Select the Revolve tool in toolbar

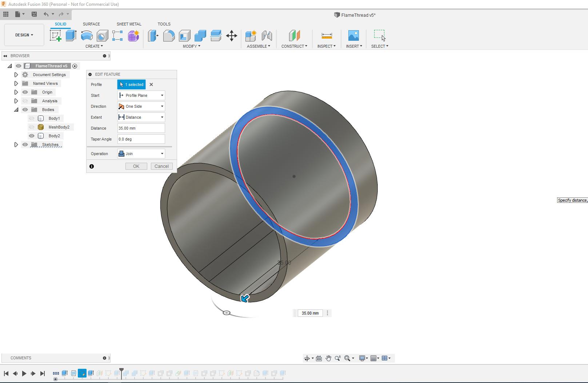click(87, 36)
